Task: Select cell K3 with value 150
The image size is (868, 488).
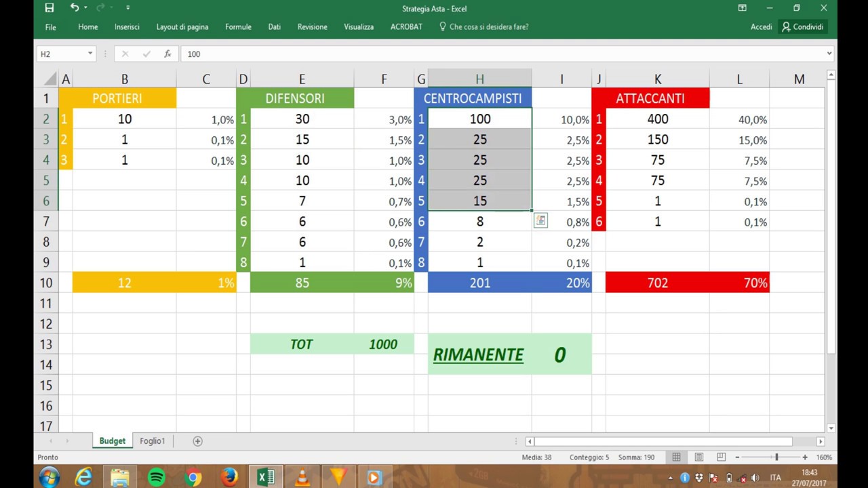Action: click(x=657, y=140)
